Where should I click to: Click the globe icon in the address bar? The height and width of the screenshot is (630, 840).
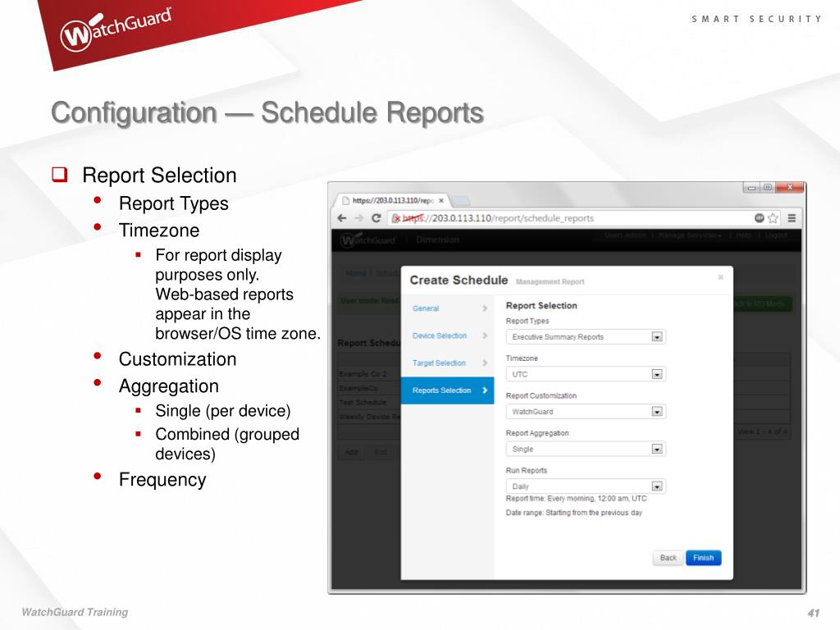pyautogui.click(x=759, y=218)
